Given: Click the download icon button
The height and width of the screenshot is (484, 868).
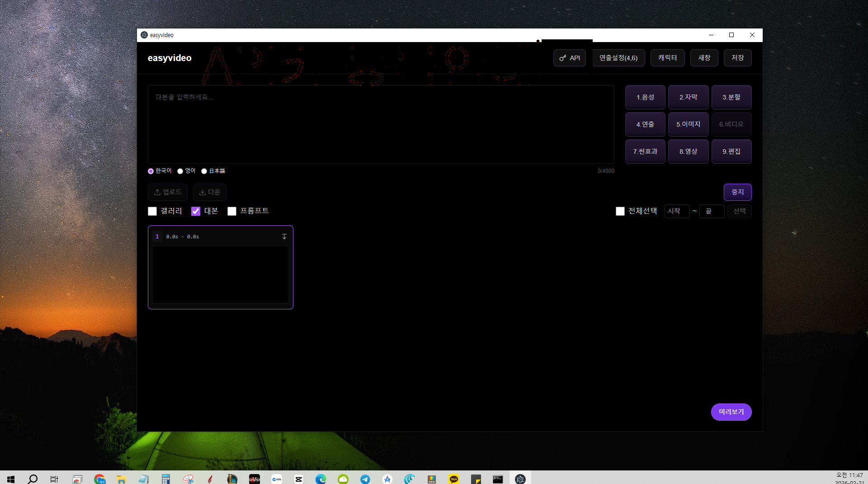Looking at the screenshot, I should point(210,192).
